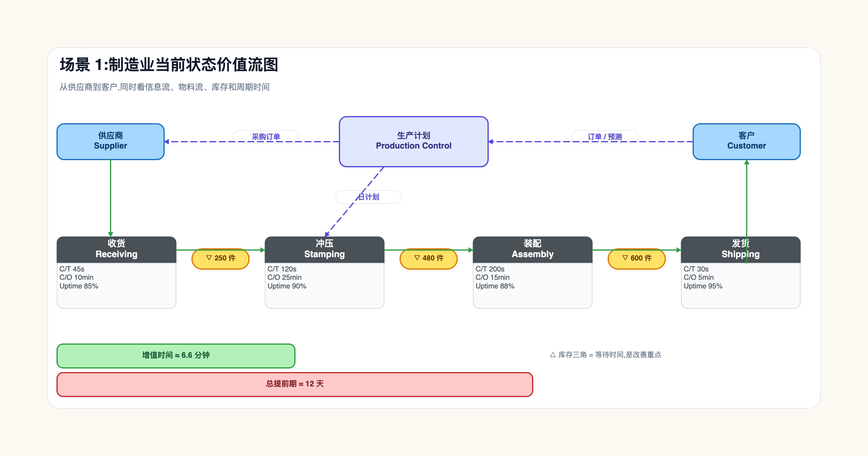868x456 pixels.
Task: Select the 发货 Shipping process header
Action: [x=740, y=249]
